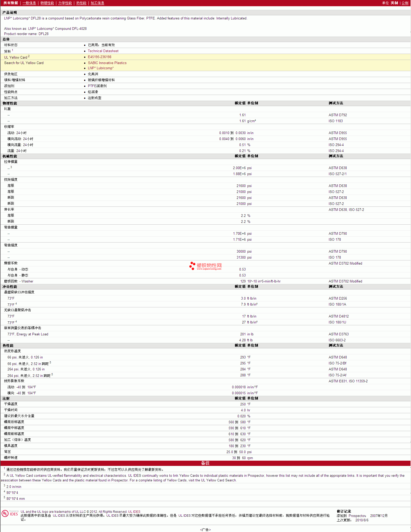Click the ASTM D256 test method

point(338,299)
